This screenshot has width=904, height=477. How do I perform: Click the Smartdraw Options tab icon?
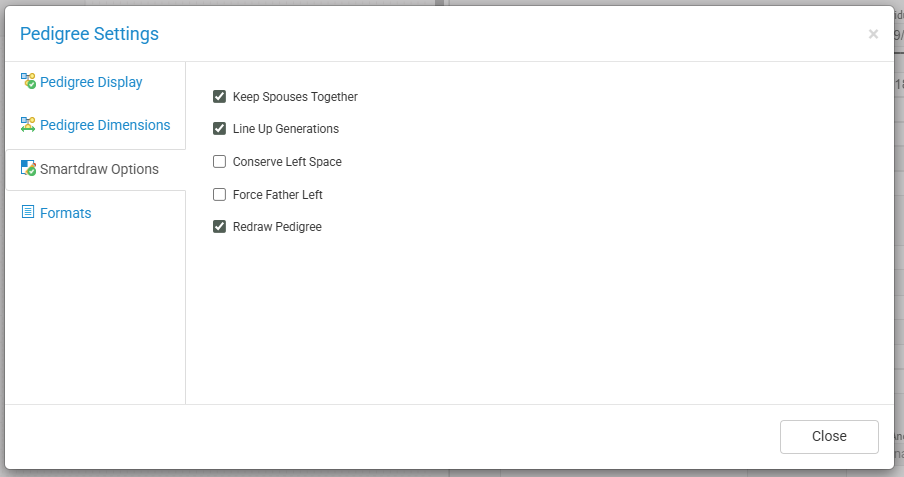pyautogui.click(x=28, y=168)
